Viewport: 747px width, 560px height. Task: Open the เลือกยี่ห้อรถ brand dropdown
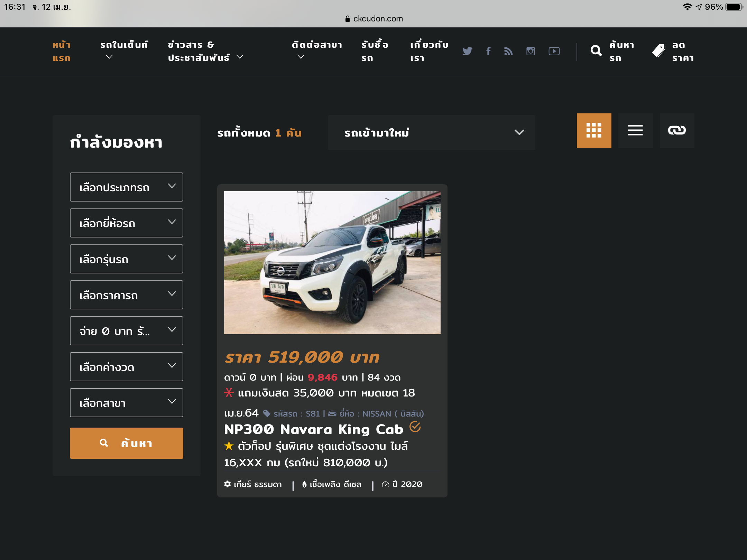(126, 223)
